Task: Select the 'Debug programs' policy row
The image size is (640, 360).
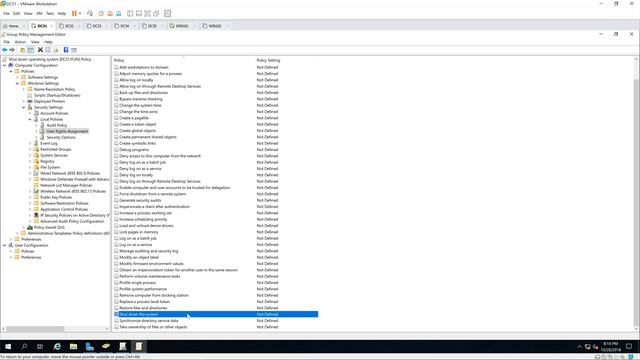Action: (x=134, y=150)
